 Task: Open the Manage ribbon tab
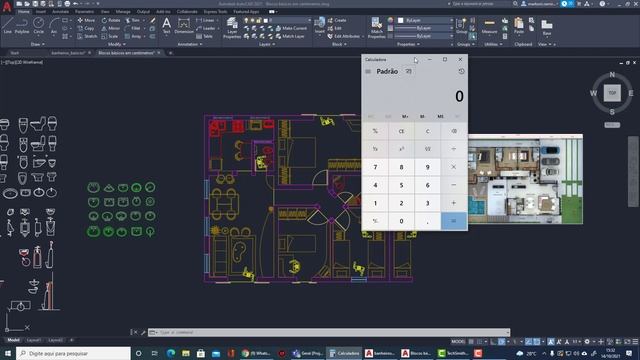pyautogui.click(x=123, y=11)
